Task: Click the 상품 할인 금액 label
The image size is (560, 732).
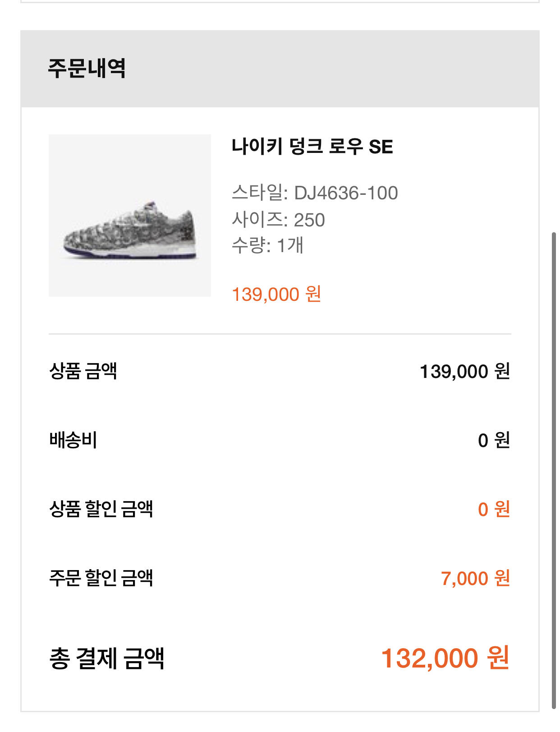Action: coord(101,509)
